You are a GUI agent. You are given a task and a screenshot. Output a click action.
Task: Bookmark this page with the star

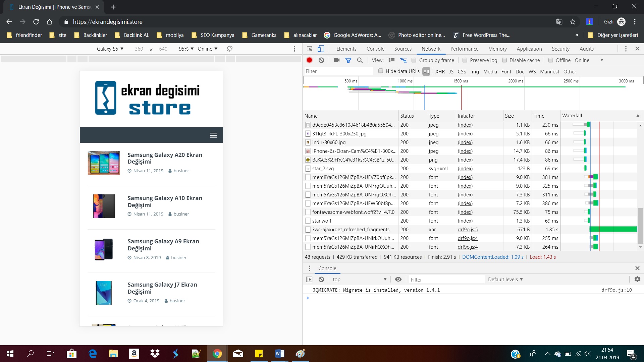pos(573,22)
